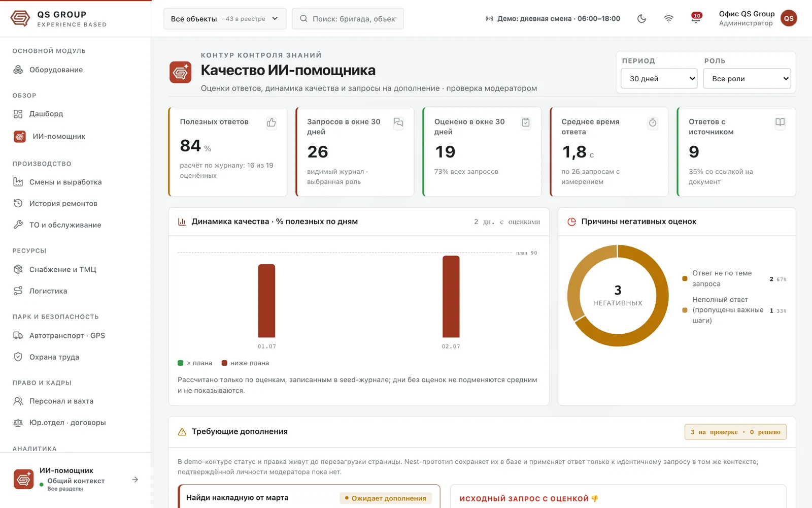Click Ответ не по теме запроса legend entry
The height and width of the screenshot is (508, 812).
734,278
